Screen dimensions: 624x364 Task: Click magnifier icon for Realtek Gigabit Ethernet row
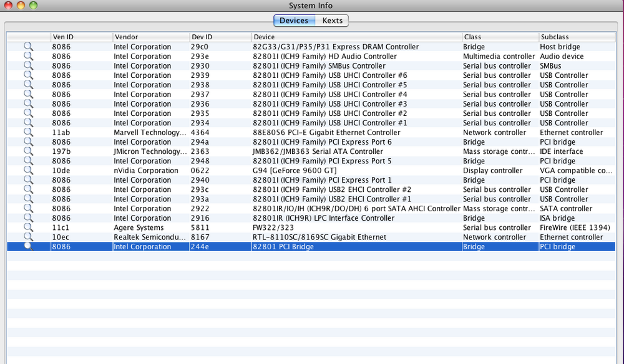28,237
